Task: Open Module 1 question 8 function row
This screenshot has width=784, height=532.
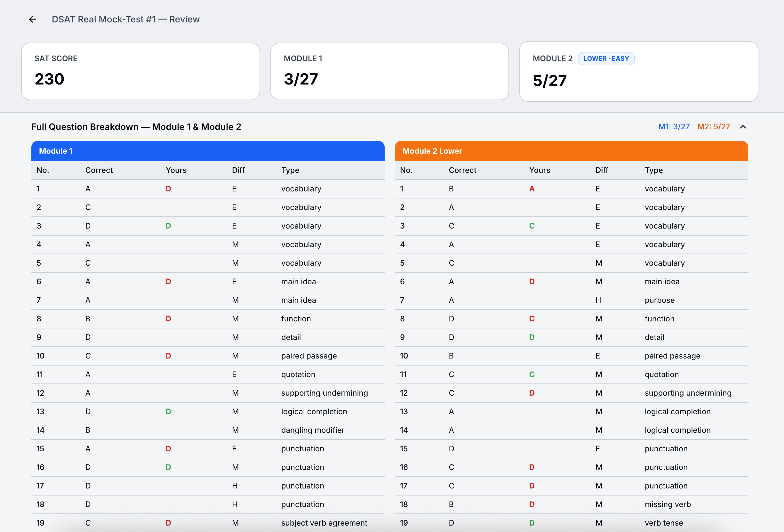Action: point(207,319)
